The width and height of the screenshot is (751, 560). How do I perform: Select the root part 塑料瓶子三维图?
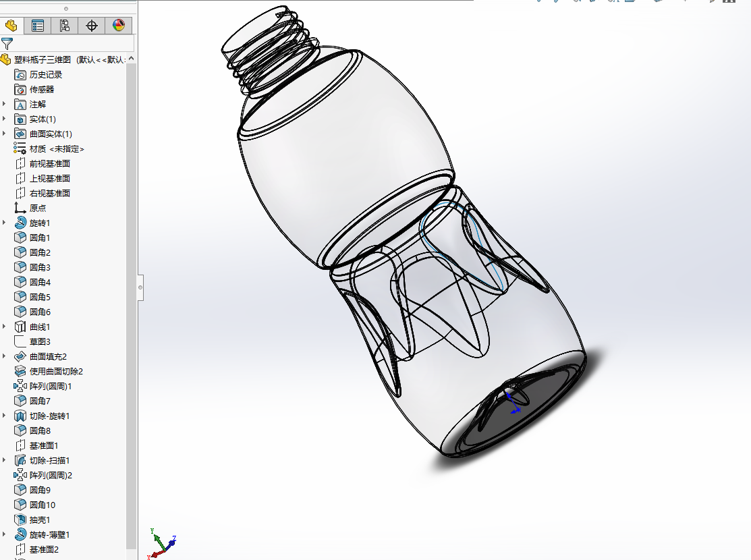[42, 59]
